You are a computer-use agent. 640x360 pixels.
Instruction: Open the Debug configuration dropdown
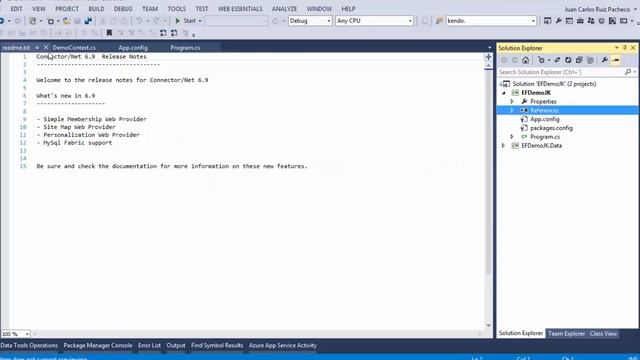329,21
